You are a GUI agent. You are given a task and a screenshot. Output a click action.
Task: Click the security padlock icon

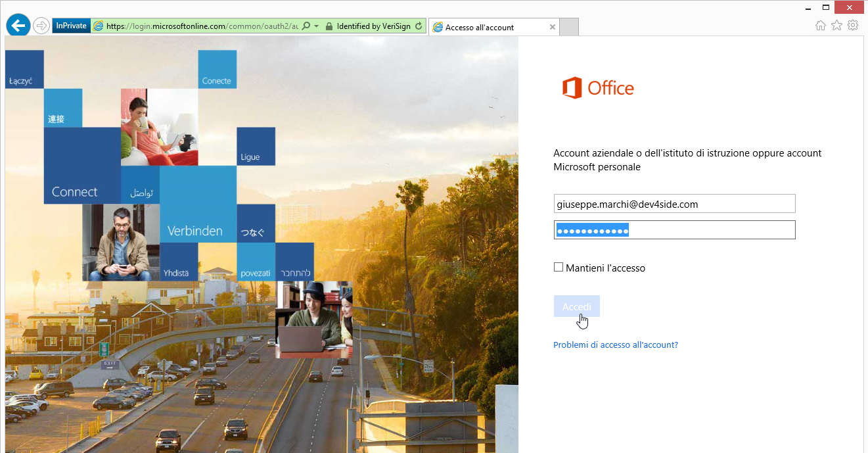pyautogui.click(x=328, y=26)
